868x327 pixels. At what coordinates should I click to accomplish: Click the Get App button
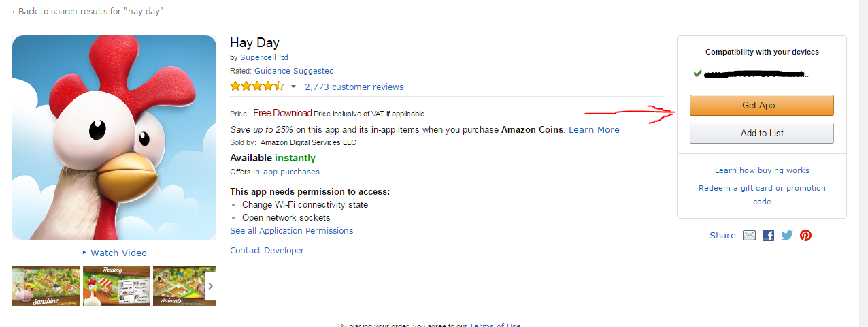click(762, 106)
